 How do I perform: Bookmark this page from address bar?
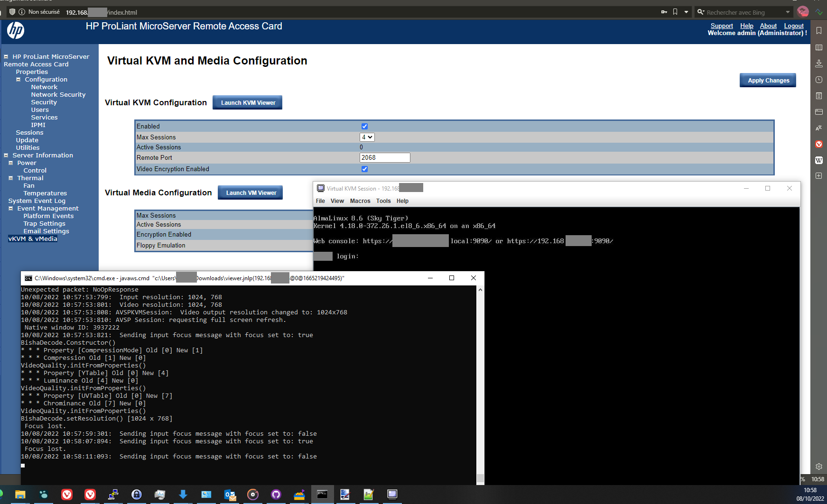[x=675, y=12]
